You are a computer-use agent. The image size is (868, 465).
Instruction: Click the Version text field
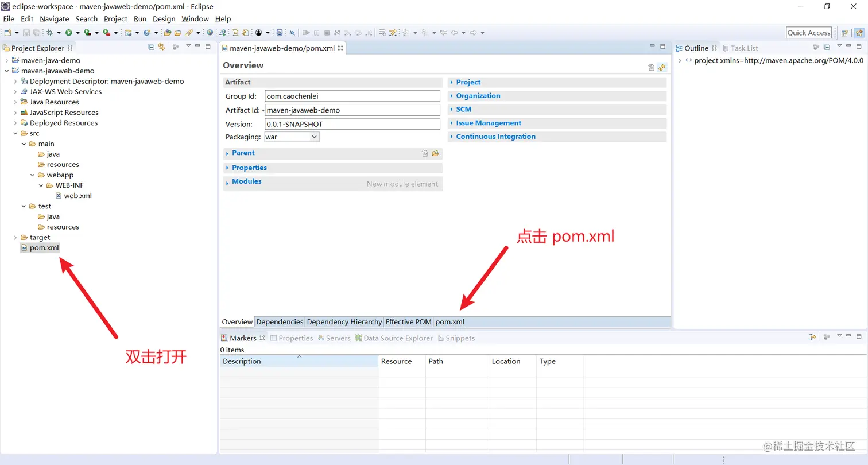[x=352, y=124]
